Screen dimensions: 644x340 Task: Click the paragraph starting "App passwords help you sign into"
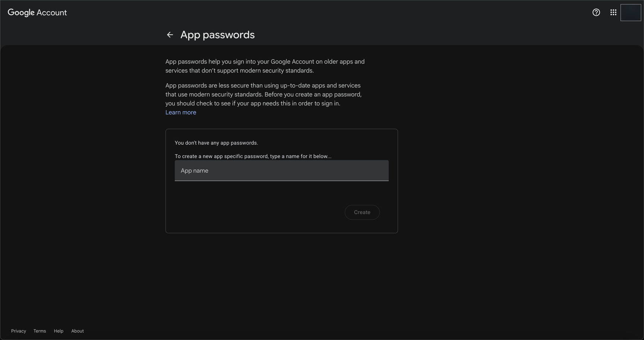(265, 66)
